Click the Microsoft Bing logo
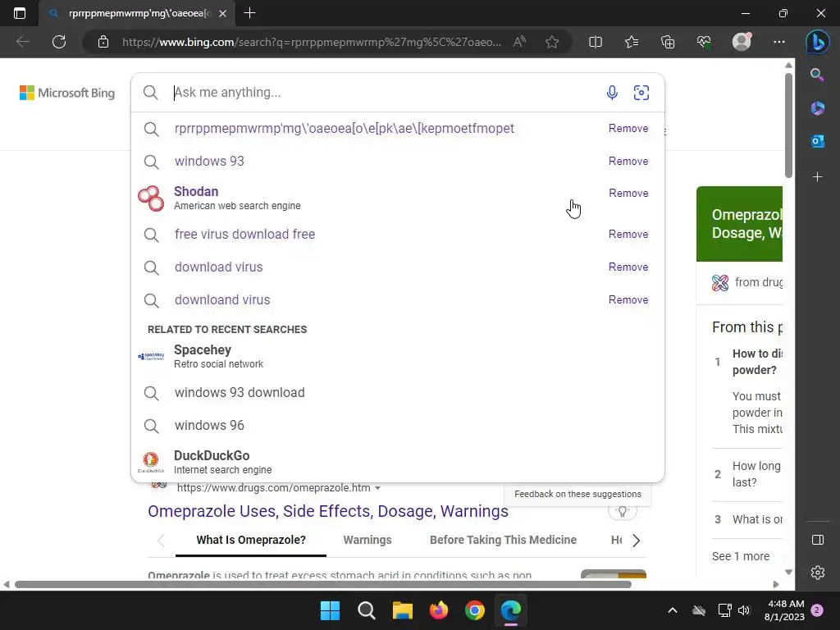 point(67,93)
